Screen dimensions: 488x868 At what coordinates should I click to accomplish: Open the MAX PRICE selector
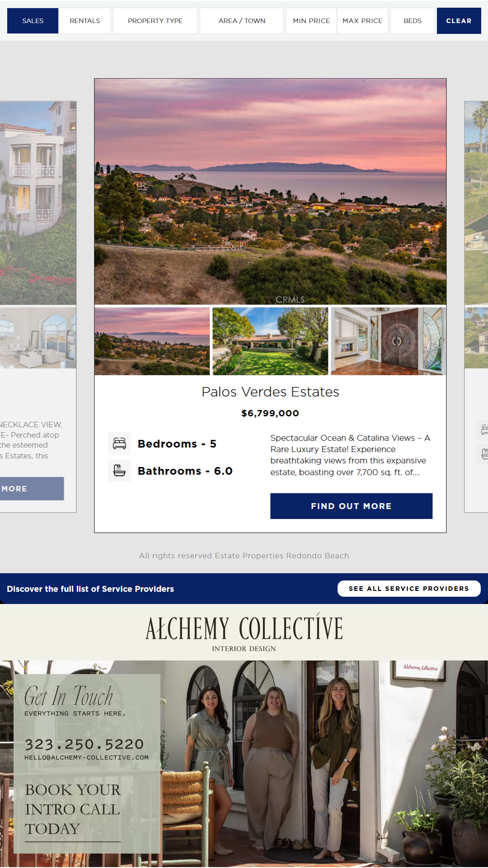click(362, 21)
